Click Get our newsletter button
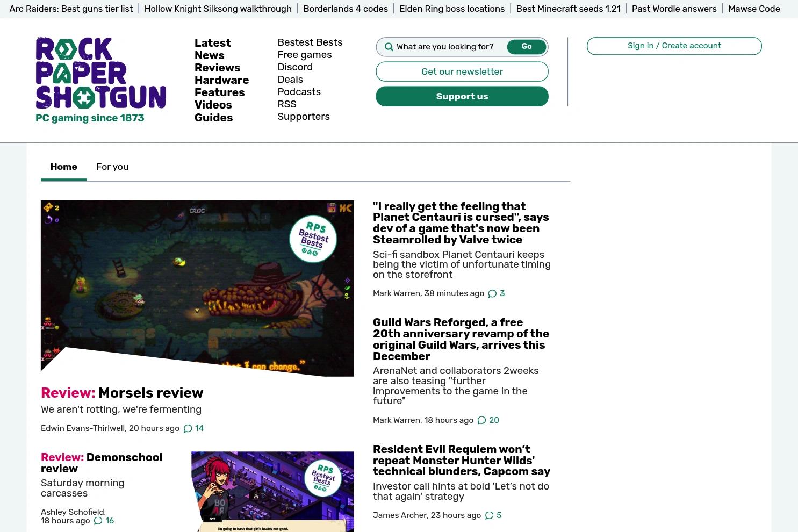798x532 pixels. [462, 71]
